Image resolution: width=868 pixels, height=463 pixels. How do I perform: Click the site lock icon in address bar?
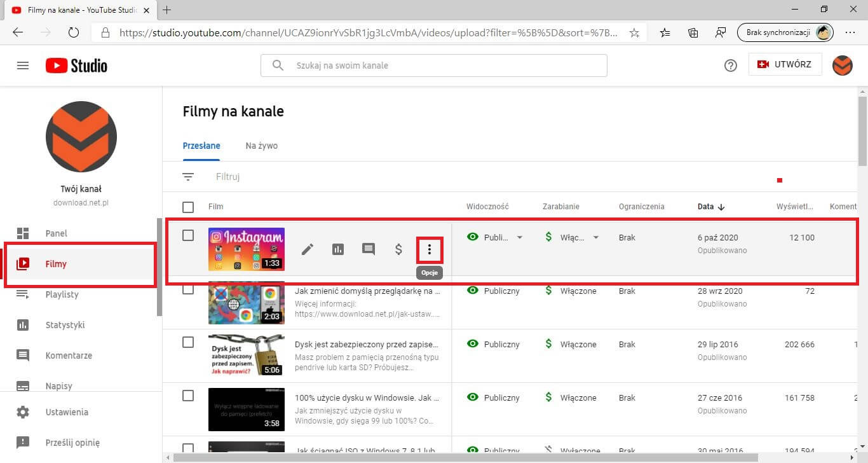pos(105,33)
